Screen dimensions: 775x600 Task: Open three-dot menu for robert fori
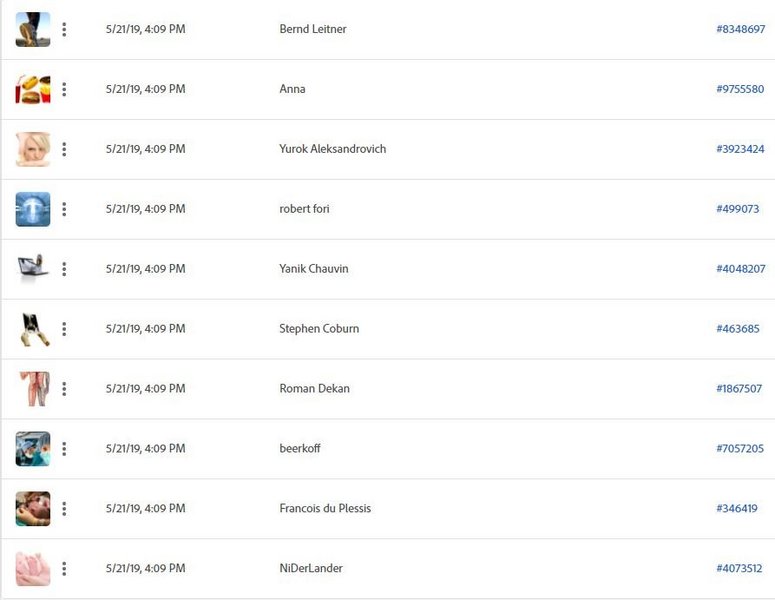(64, 209)
